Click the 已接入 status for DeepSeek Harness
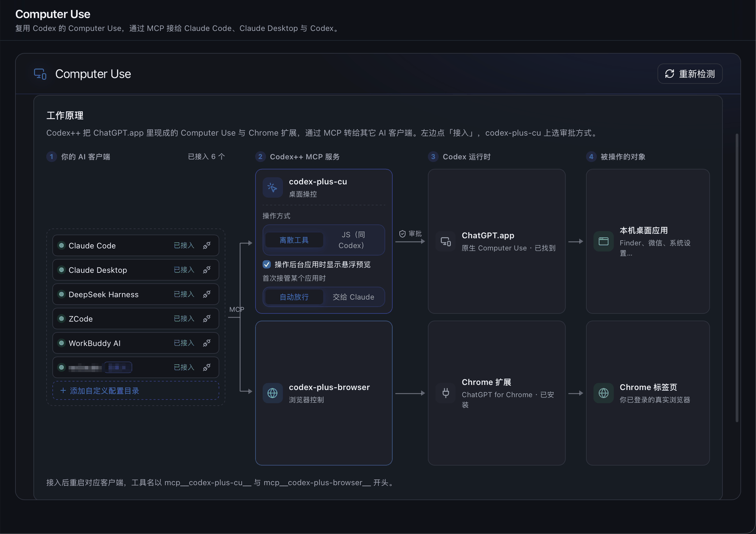 coord(184,294)
